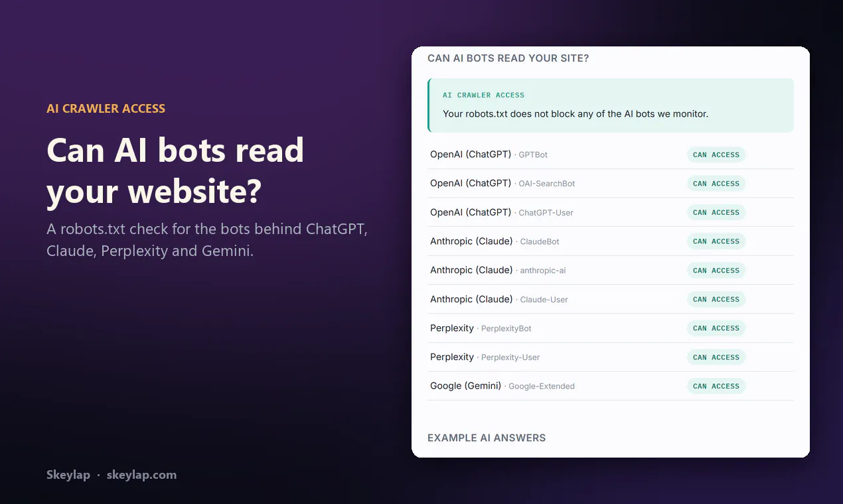Click the CAN ACCESS badge for ClaudeBot

[x=716, y=242]
